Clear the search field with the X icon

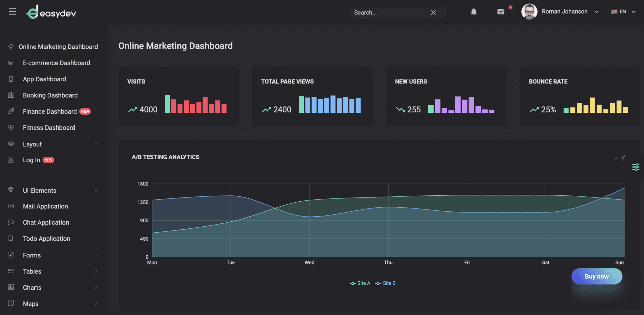pos(433,13)
